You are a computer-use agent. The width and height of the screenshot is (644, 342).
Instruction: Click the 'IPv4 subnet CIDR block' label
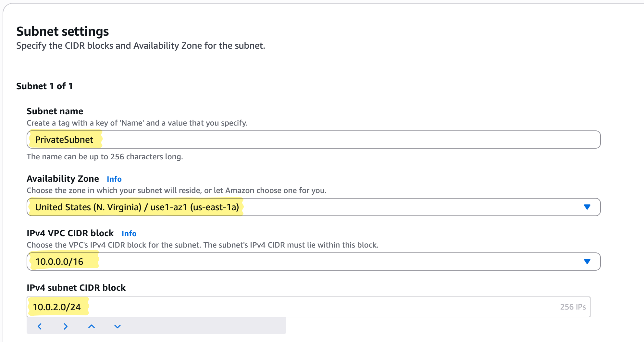click(76, 288)
